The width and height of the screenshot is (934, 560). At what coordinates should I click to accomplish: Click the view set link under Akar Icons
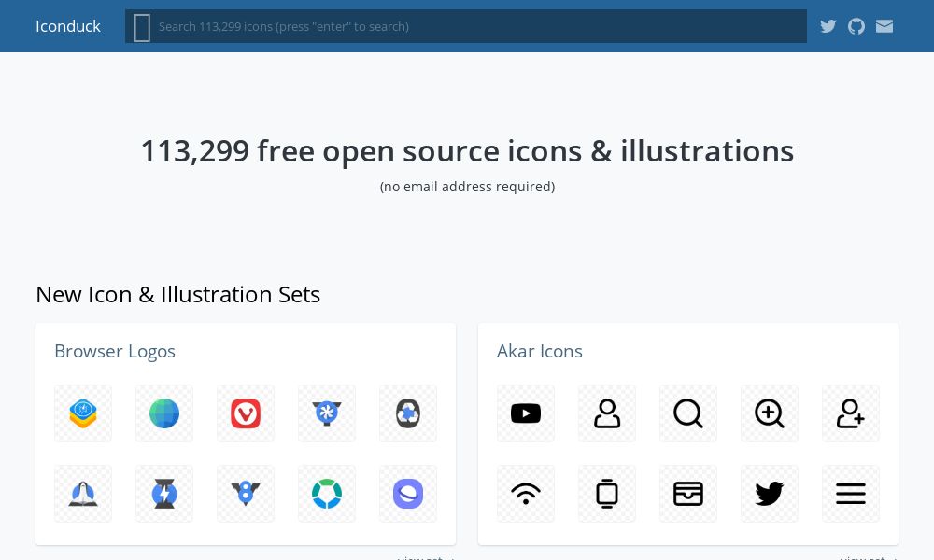pyautogui.click(x=869, y=557)
